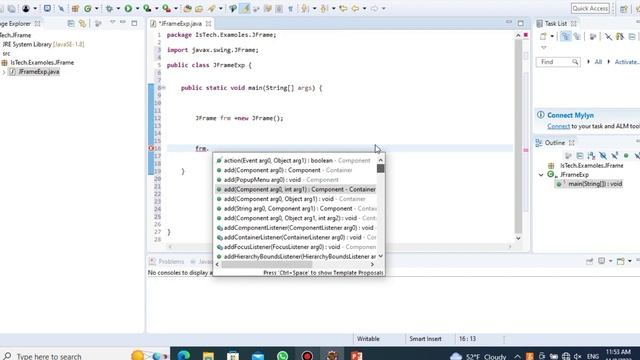Collapse JFrameExp class node in Outline
Screen dimensions: 640x360
click(x=541, y=175)
